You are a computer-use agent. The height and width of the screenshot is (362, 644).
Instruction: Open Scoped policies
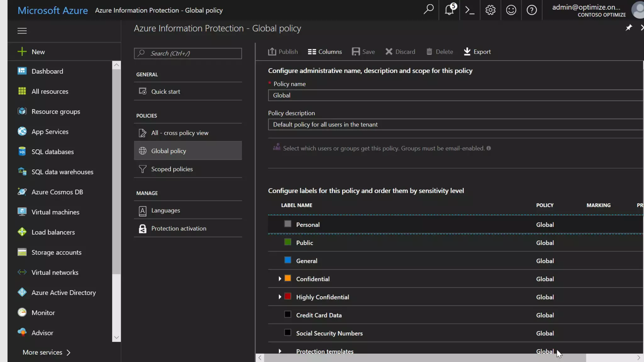click(x=188, y=169)
